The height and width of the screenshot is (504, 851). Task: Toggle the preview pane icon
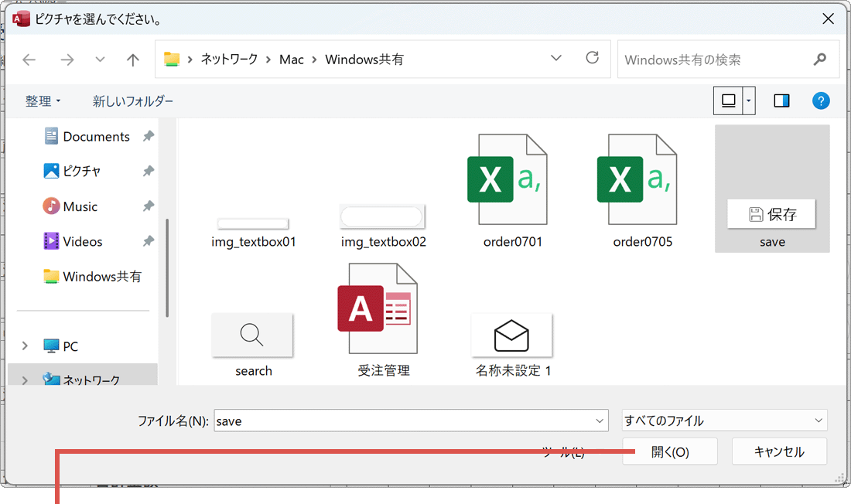click(781, 101)
